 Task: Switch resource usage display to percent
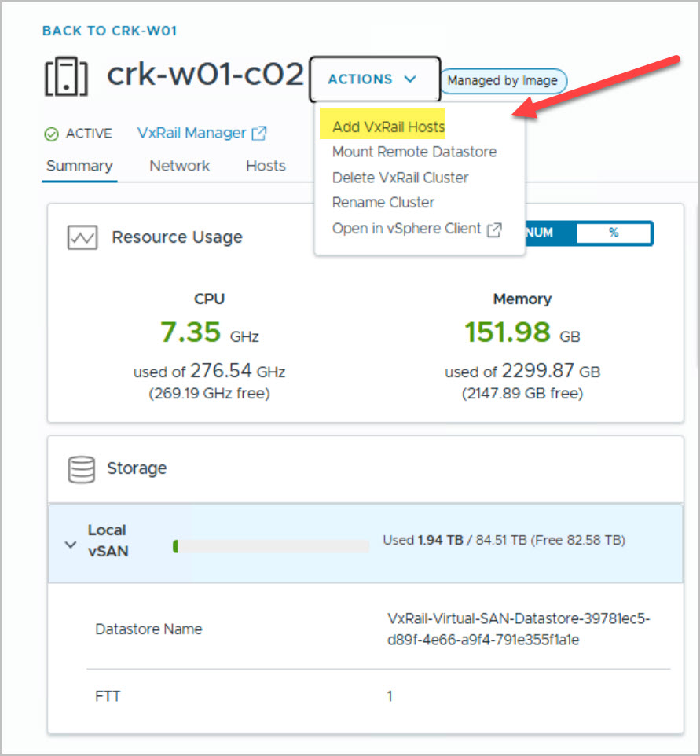[613, 233]
